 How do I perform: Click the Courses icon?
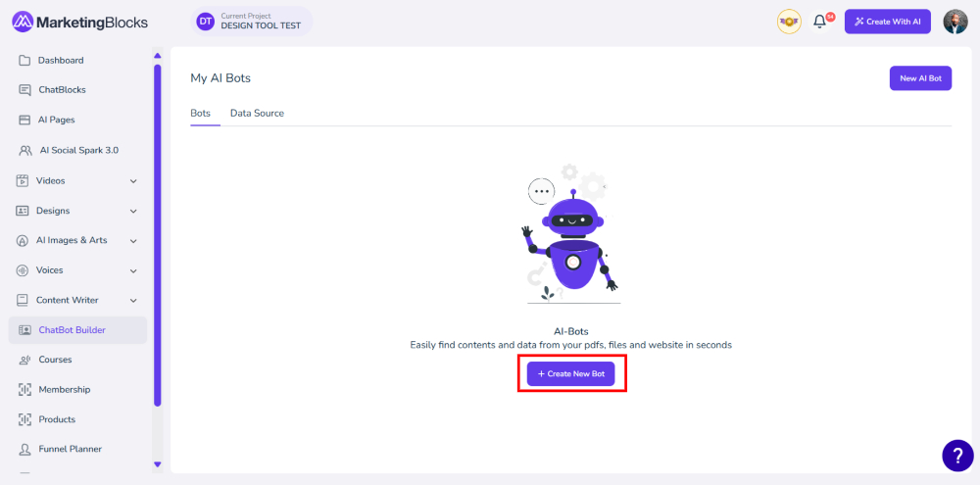tap(25, 360)
